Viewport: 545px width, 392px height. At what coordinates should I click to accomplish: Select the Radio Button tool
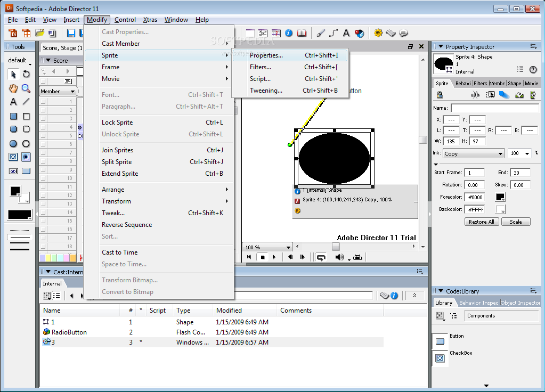coord(26,157)
